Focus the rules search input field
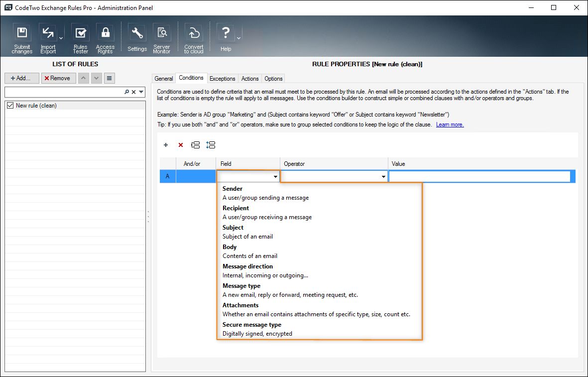Image resolution: width=588 pixels, height=377 pixels. 64,92
